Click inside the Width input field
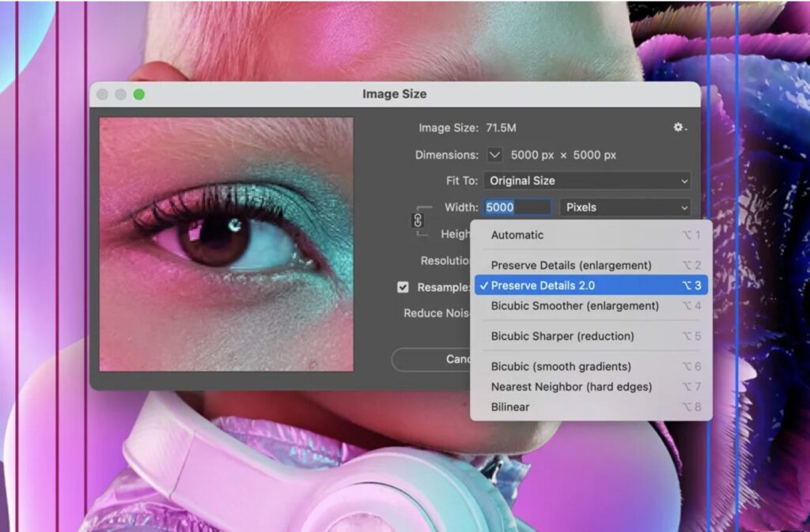The image size is (810, 532). click(x=517, y=207)
